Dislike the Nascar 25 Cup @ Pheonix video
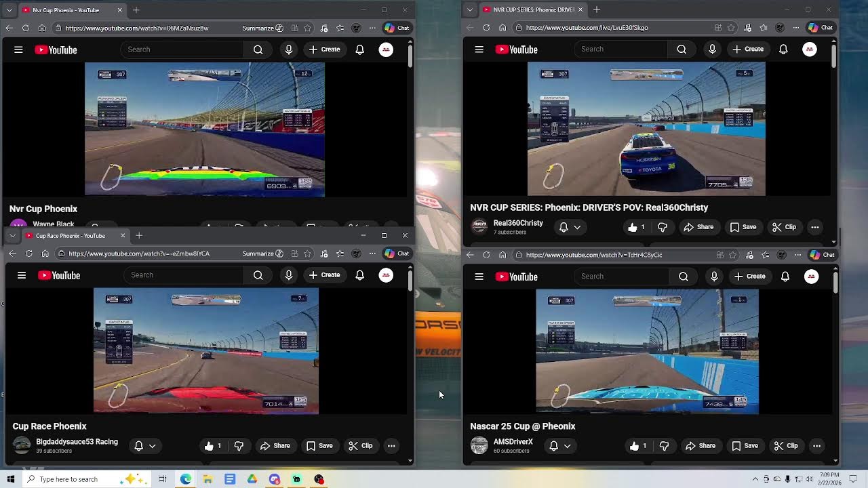 pos(665,446)
